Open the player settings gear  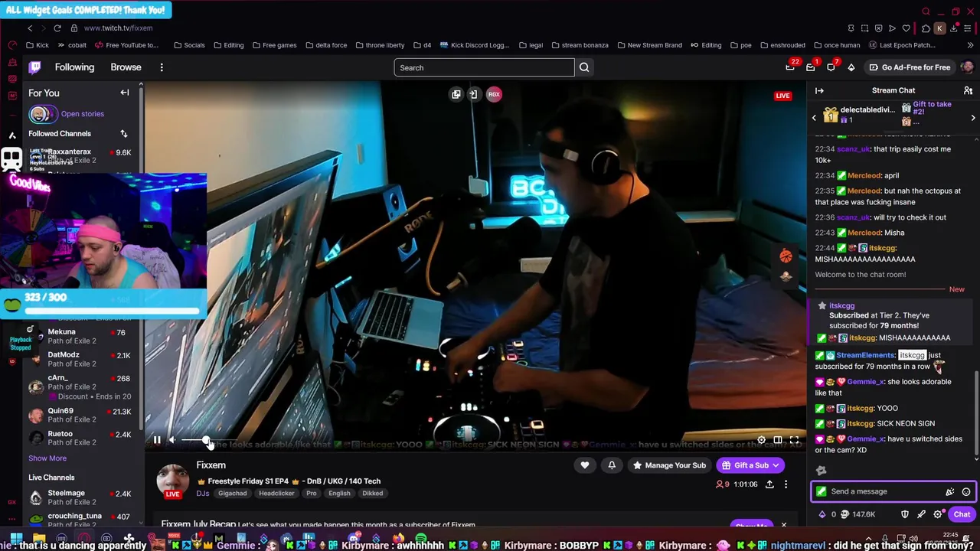click(x=761, y=440)
